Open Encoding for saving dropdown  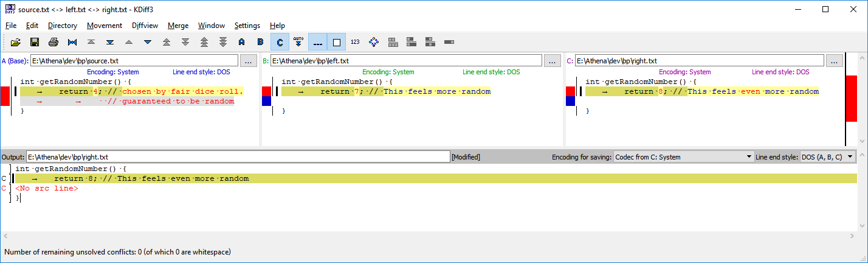(x=683, y=156)
